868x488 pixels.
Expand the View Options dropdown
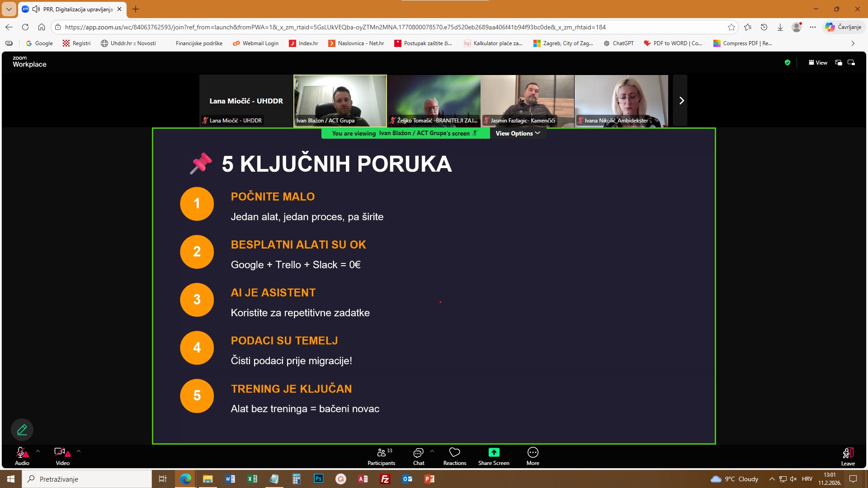[x=518, y=133]
